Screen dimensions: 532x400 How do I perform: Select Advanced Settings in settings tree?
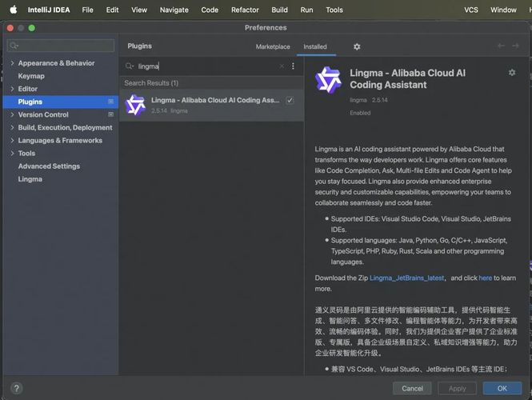click(x=49, y=166)
